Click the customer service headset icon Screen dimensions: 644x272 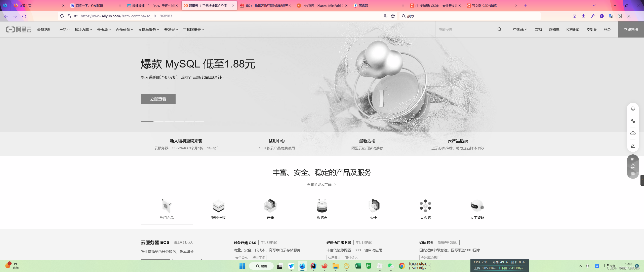click(633, 109)
